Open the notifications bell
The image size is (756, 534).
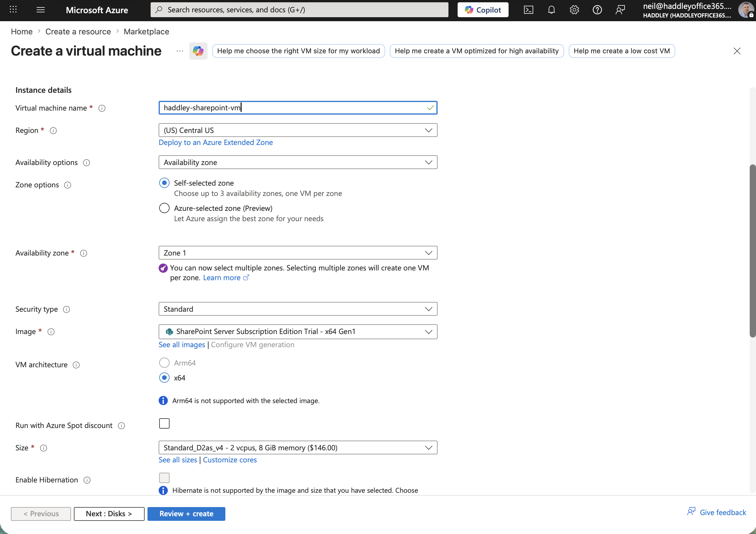[x=552, y=10]
